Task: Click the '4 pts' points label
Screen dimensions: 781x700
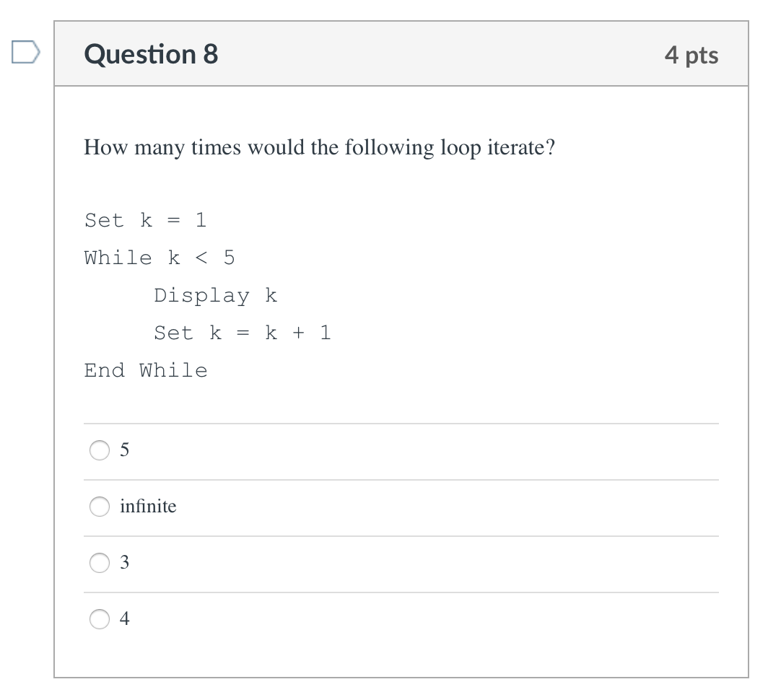Action: tap(691, 55)
